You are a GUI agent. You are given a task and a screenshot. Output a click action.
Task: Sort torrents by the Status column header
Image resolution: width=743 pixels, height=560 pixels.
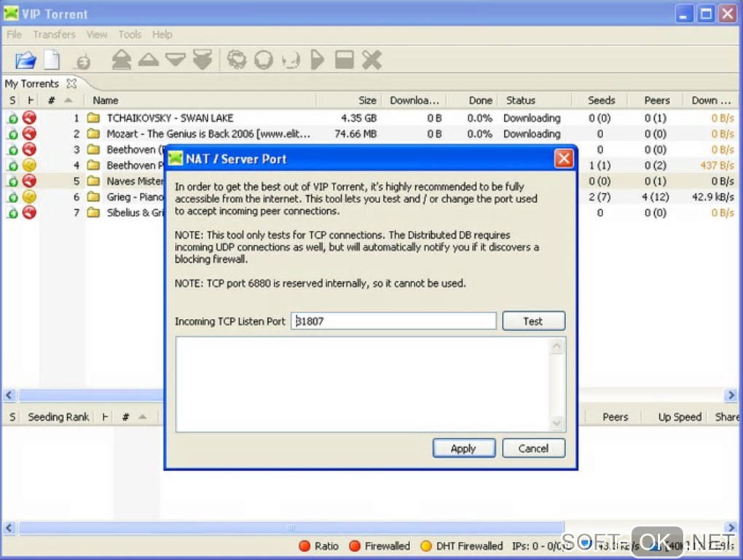coord(535,100)
